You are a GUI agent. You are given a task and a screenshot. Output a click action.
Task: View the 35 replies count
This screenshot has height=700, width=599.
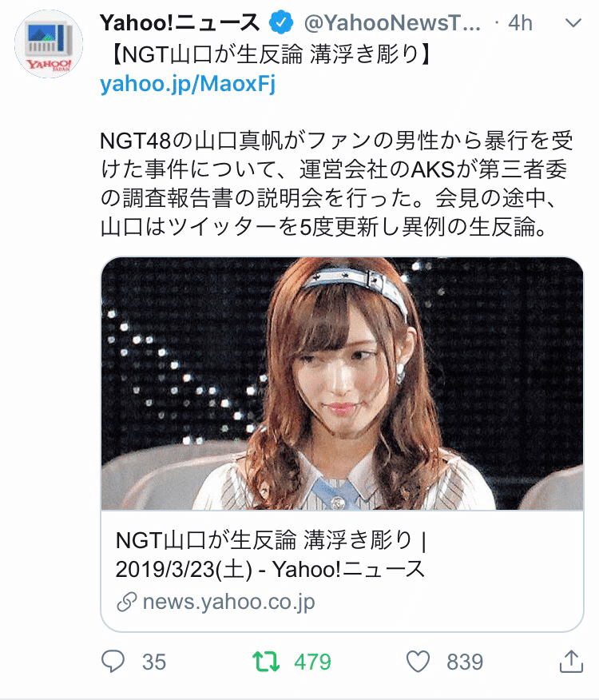[x=154, y=662]
